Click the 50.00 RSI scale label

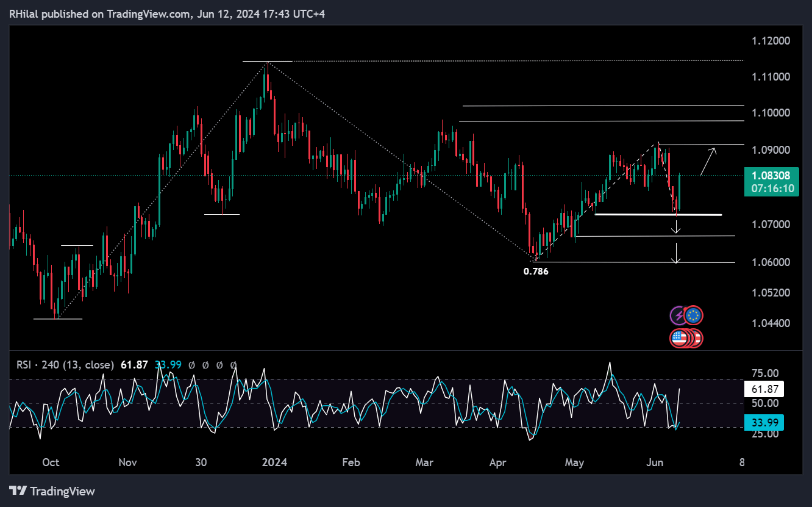pos(764,403)
